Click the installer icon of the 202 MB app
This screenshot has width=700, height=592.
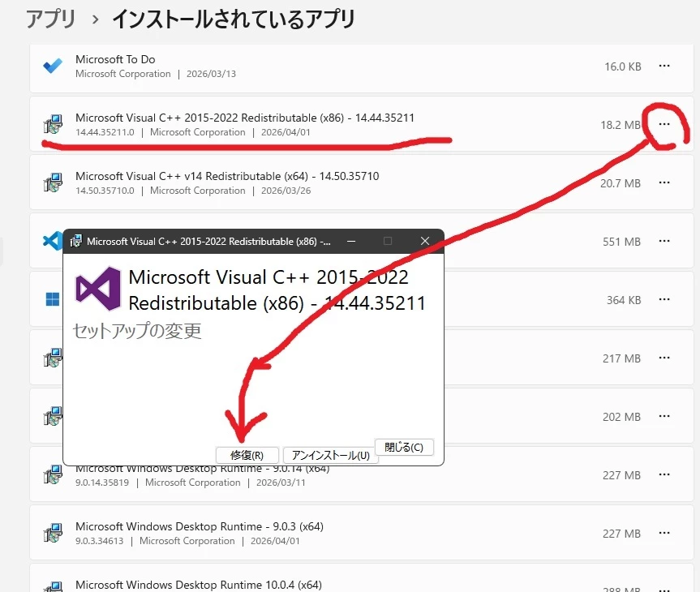coord(53,417)
